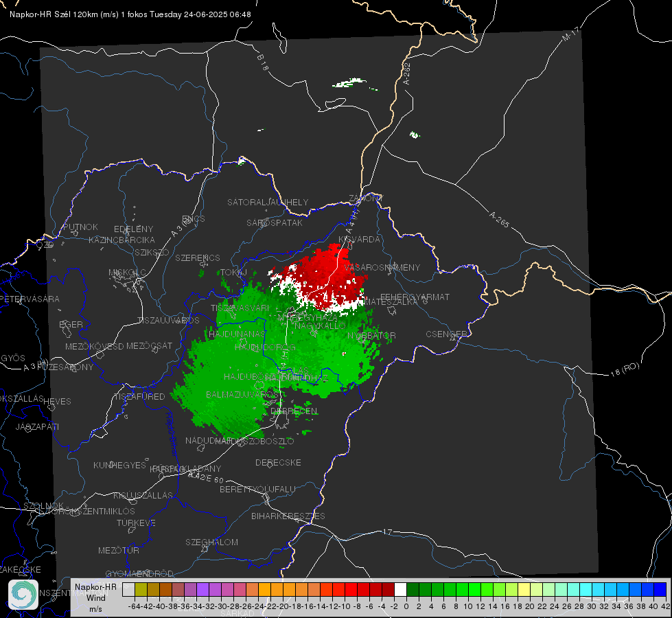Screen dimensions: 672x618
Task: Select the A-262 road label
Action: coord(406,73)
